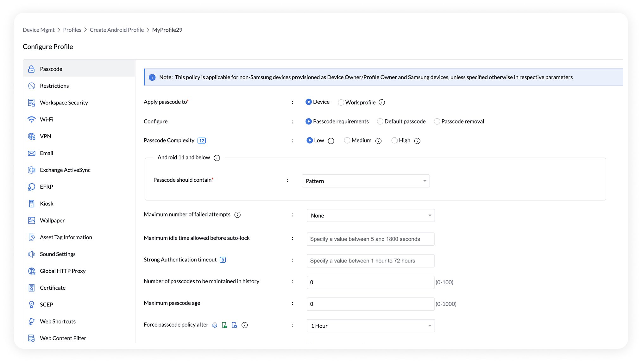Click the maximum idle time input field
The image size is (642, 364).
370,239
